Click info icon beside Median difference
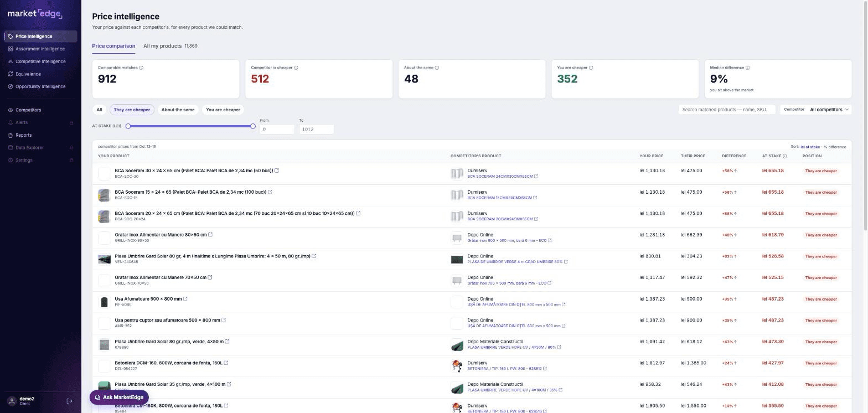The width and height of the screenshot is (868, 413). [x=747, y=68]
